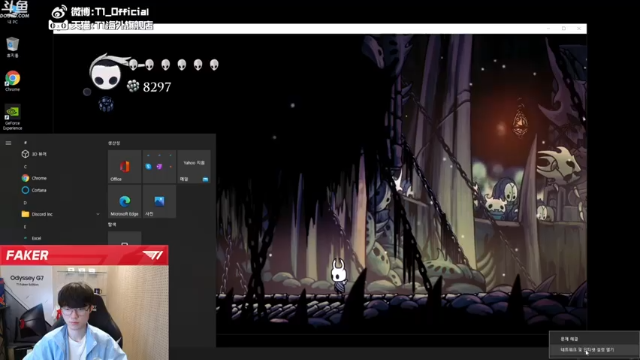Viewport: 640px width, 360px height.
Task: Click the geo count 8297 in game HUD
Action: (157, 87)
